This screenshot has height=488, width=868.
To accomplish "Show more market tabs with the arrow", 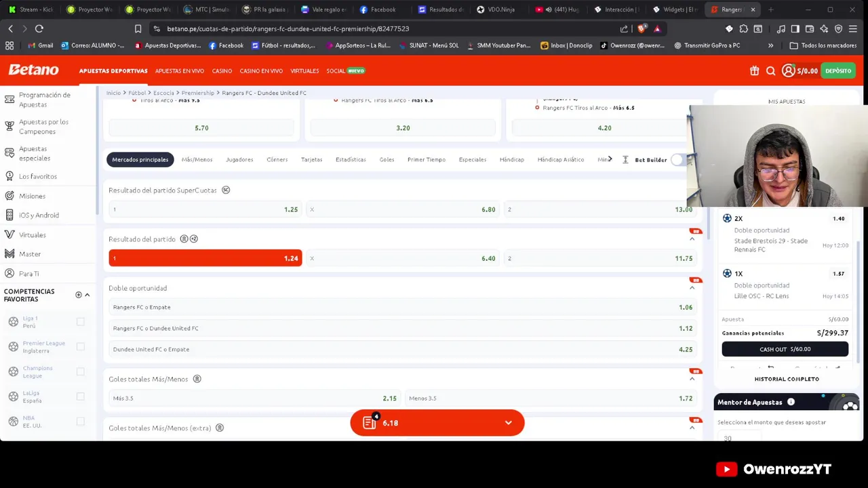I will [x=610, y=159].
